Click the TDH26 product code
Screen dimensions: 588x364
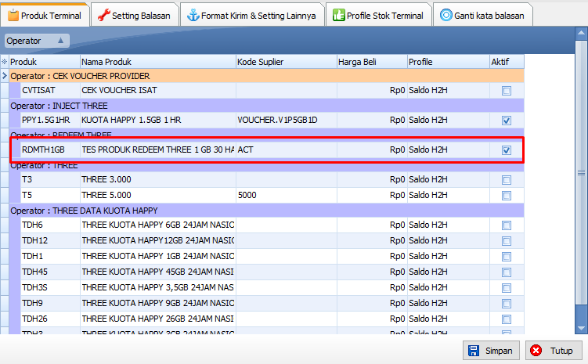pyautogui.click(x=50, y=319)
